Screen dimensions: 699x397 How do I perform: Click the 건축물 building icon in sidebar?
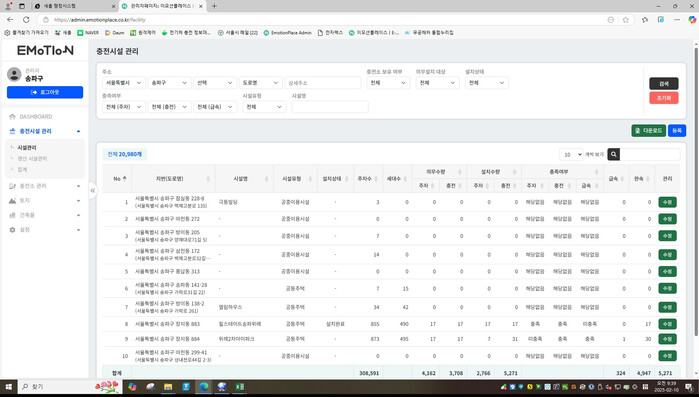point(12,215)
